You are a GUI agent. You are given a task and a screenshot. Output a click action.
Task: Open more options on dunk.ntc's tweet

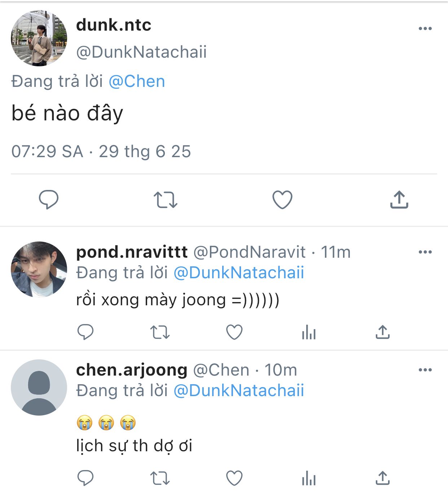(x=425, y=28)
